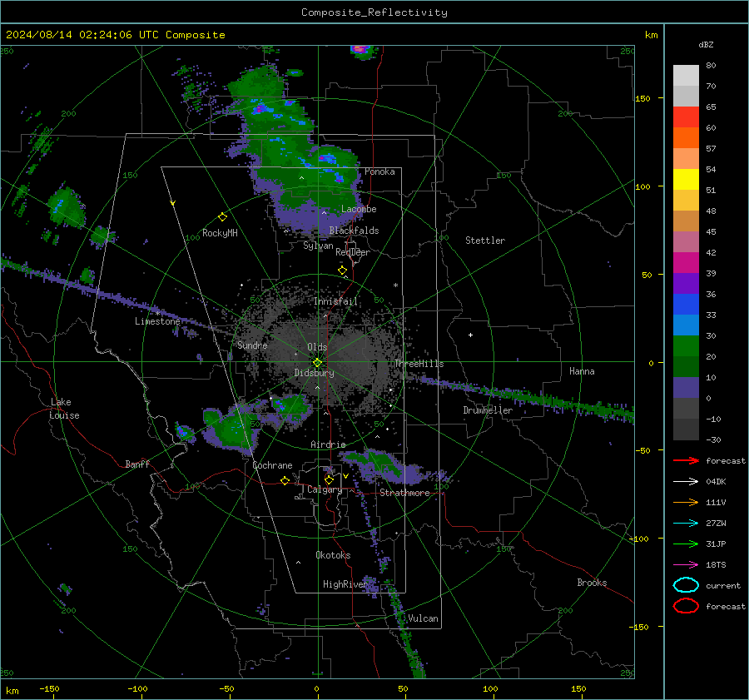Click the Composite_Reflectivity title
The image size is (749, 700).
374,12
